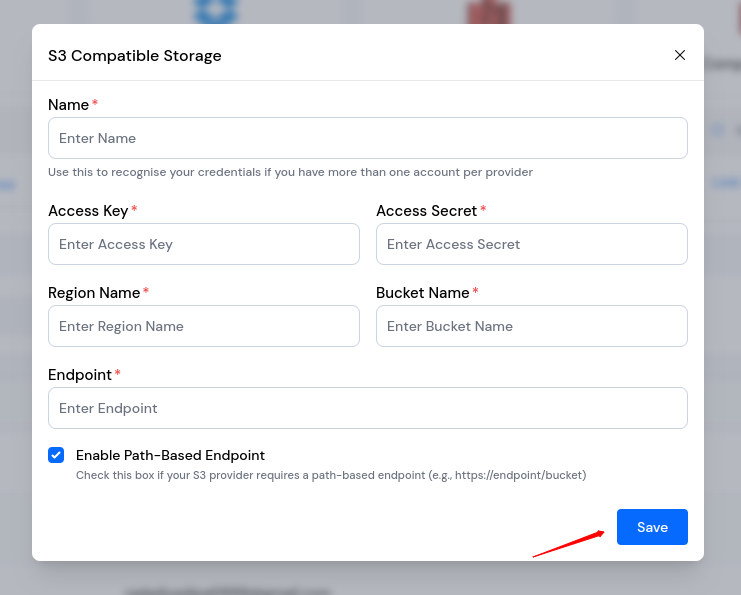Click the Enable Path-Based Endpoint label text
Viewport: 741px width, 595px height.
tap(170, 455)
